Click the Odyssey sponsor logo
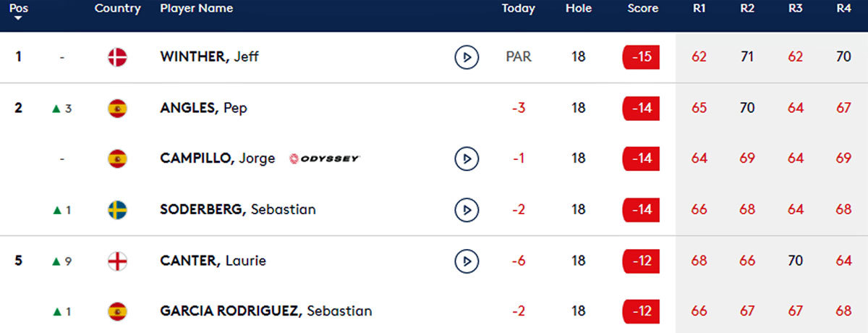The width and height of the screenshot is (868, 333). 324,159
